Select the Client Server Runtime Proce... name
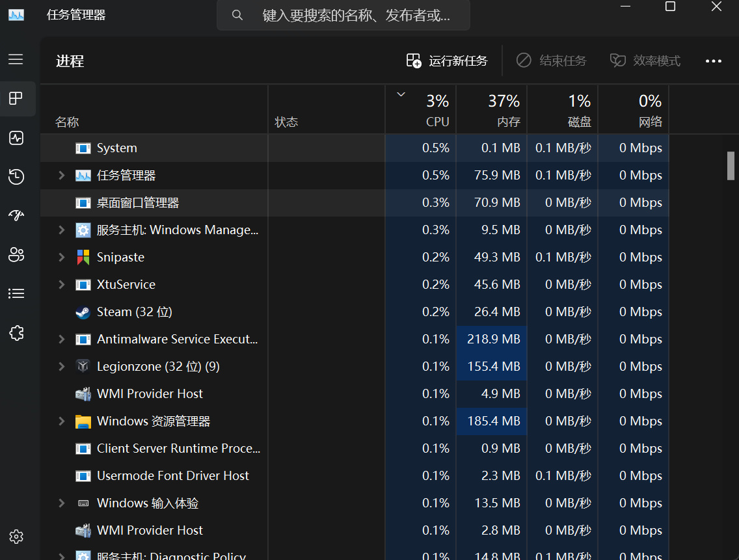This screenshot has width=739, height=560. pos(178,449)
